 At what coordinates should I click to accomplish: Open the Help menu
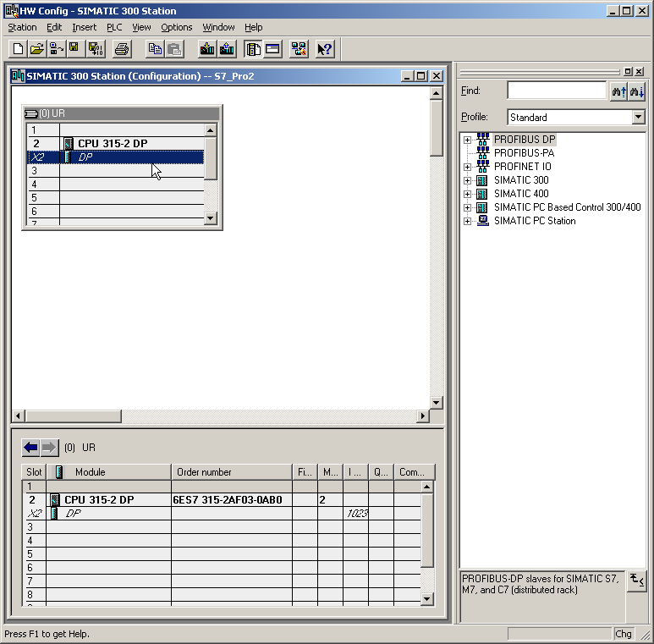pyautogui.click(x=254, y=28)
